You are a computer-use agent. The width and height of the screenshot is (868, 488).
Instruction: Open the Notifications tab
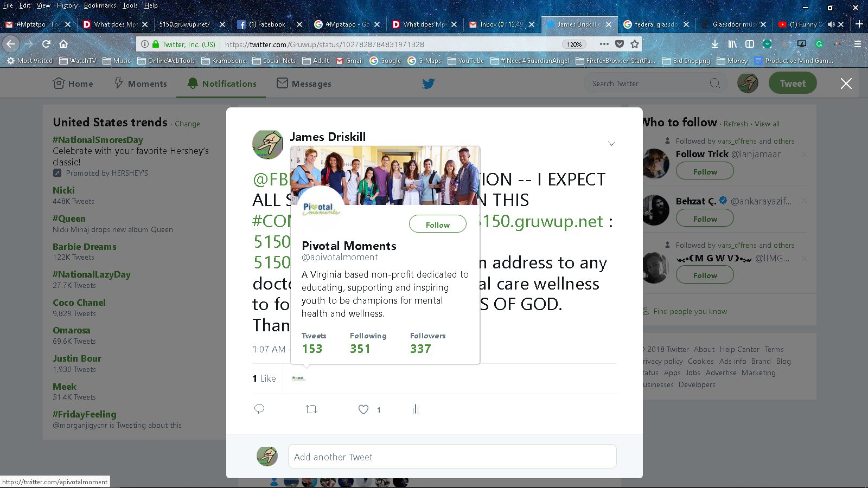(221, 84)
